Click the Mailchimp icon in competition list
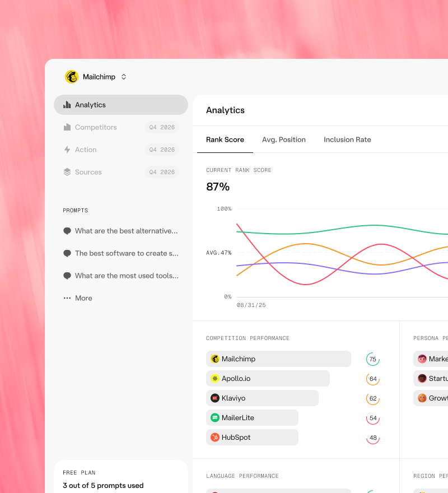The image size is (448, 493). tap(215, 359)
